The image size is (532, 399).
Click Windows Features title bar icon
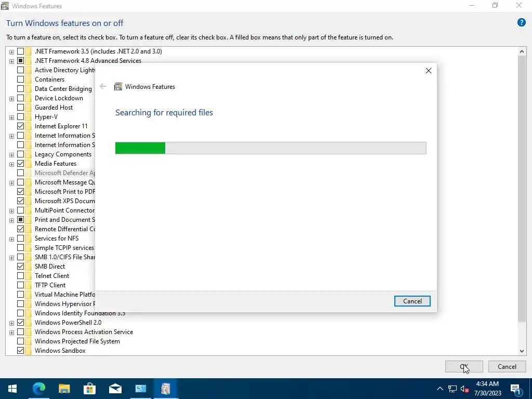5,6
